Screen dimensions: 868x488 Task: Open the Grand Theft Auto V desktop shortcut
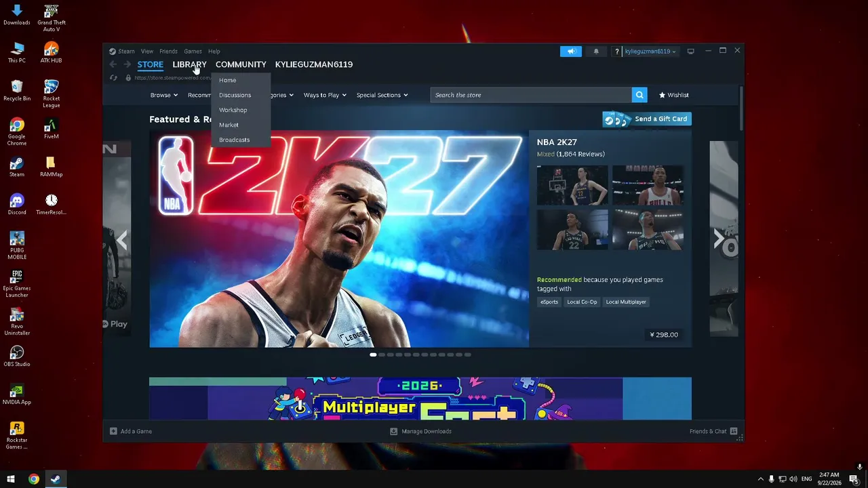coord(51,18)
